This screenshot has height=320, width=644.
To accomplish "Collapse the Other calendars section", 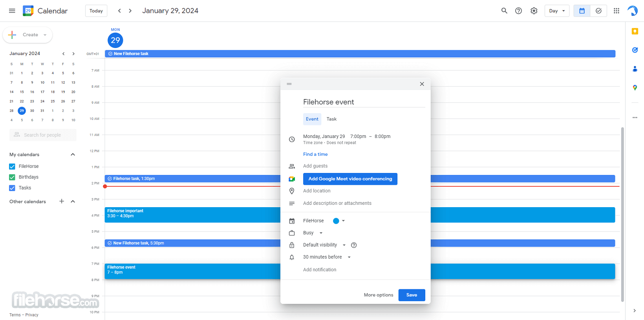I will pos(73,201).
